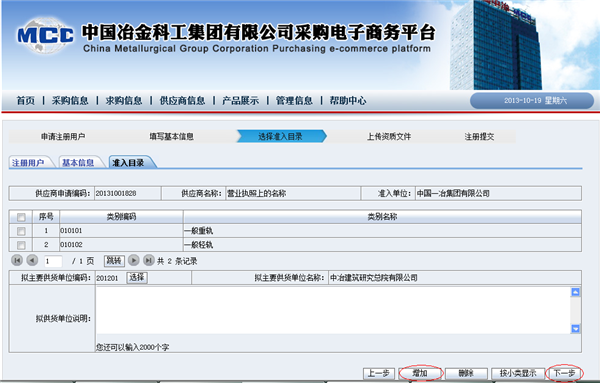The width and height of the screenshot is (600, 383).
Task: Click the 上一步 button
Action: point(379,373)
